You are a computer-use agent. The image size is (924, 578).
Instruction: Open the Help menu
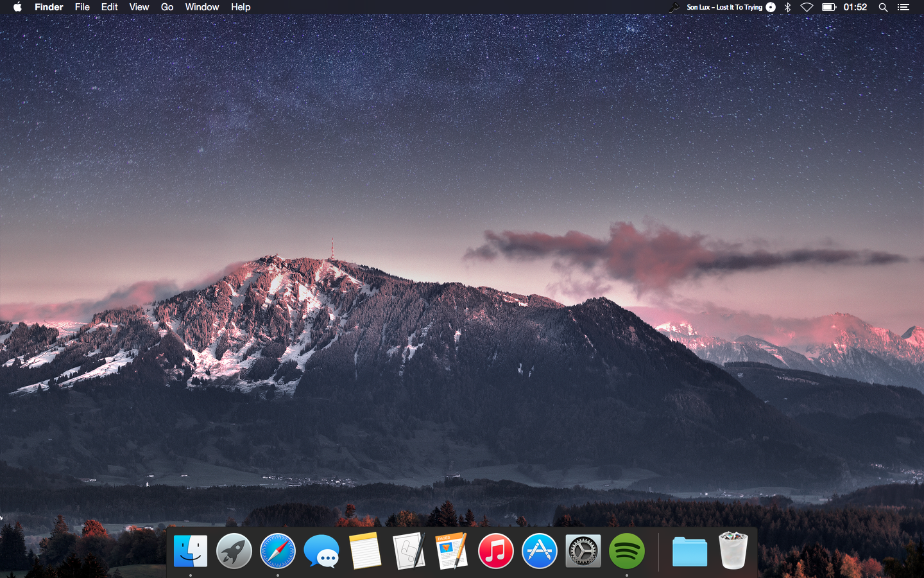[x=241, y=7]
